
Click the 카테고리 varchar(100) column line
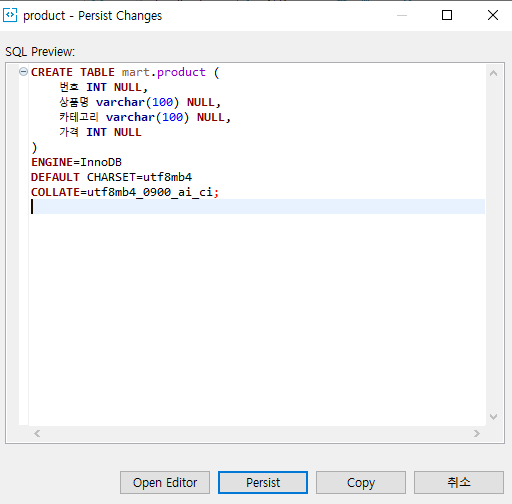pos(145,117)
